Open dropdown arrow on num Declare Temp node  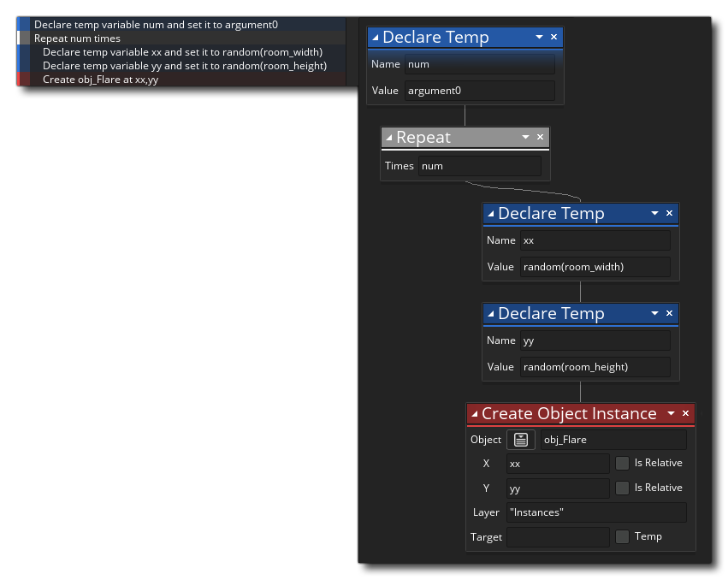tap(539, 38)
